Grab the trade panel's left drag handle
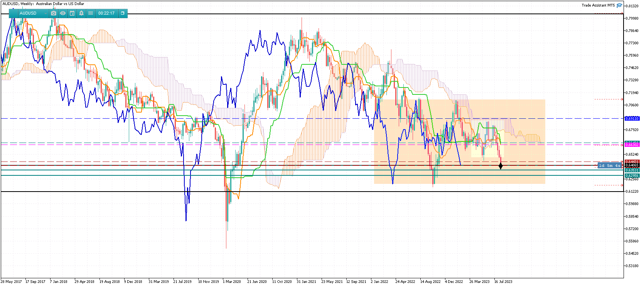The width and height of the screenshot is (644, 286). tap(13, 13)
